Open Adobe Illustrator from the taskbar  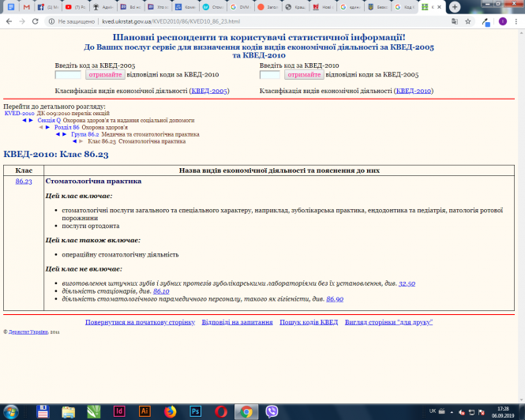coord(144,411)
